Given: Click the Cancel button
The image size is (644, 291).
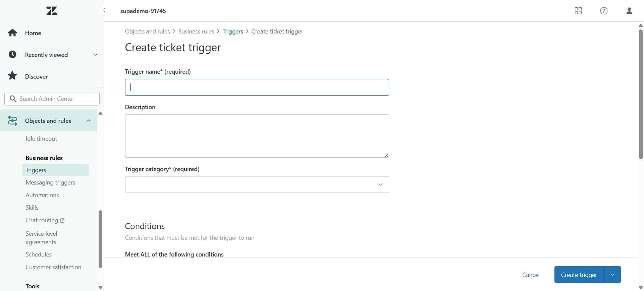Looking at the screenshot, I should click(531, 275).
